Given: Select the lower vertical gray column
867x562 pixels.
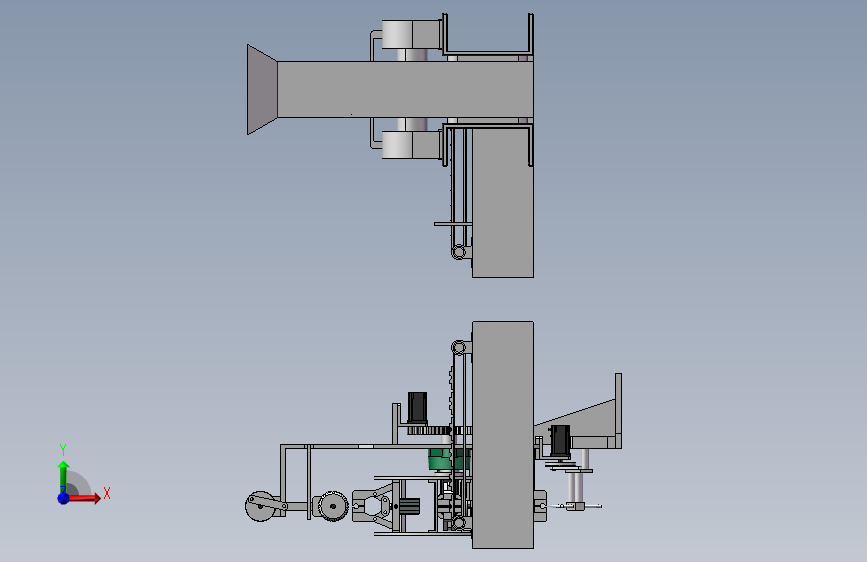Looking at the screenshot, I should pyautogui.click(x=502, y=435).
